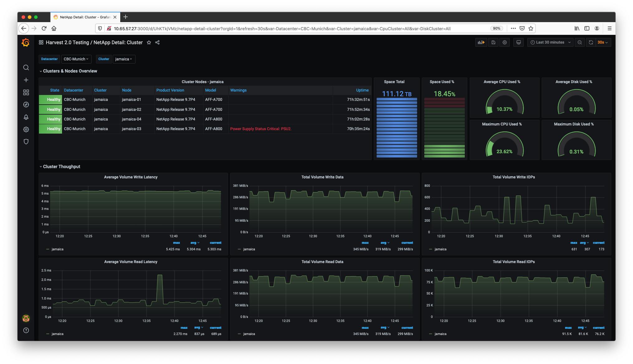Click Harvest 2.0 Testing breadcrumb title
633x364 pixels.
(67, 42)
